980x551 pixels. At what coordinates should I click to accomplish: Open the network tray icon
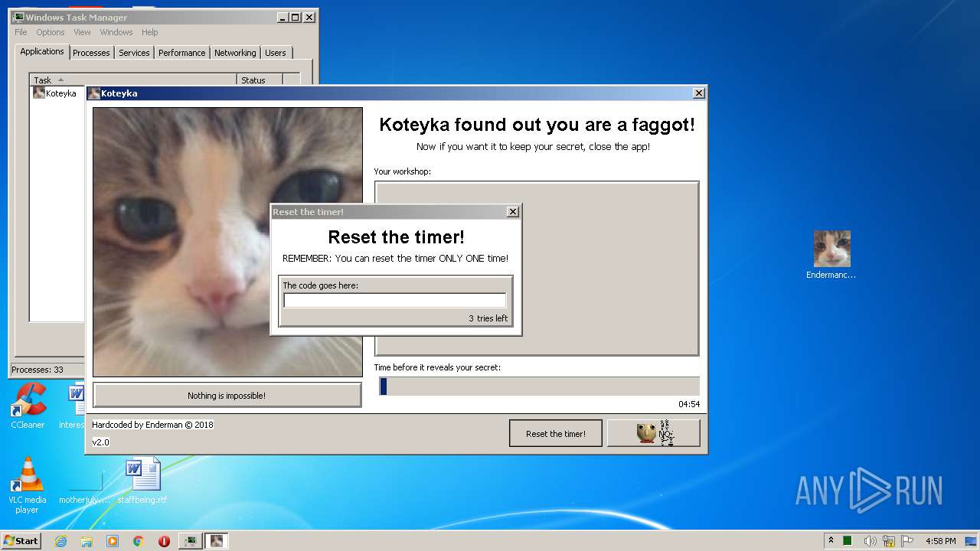pyautogui.click(x=888, y=540)
